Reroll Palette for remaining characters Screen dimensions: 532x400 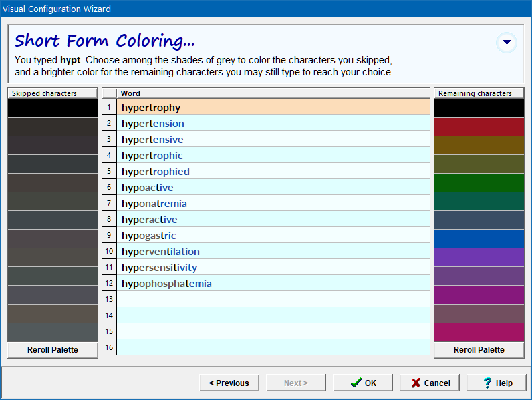[479, 350]
